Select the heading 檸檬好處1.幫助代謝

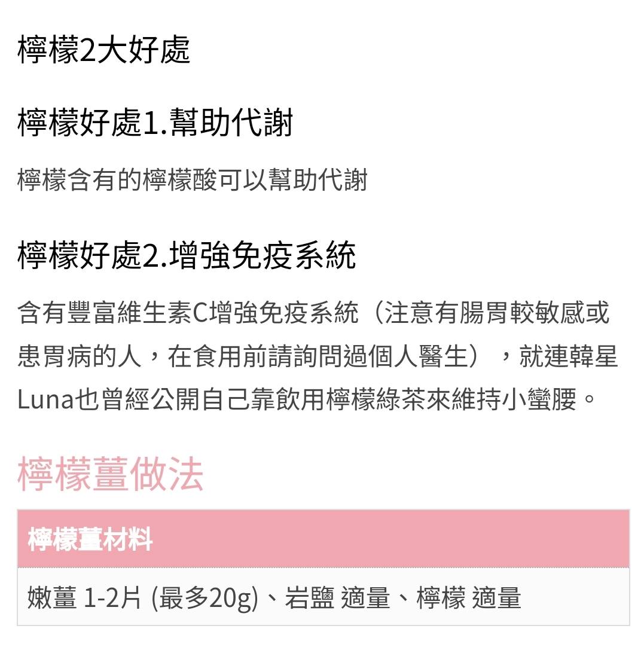point(155,123)
